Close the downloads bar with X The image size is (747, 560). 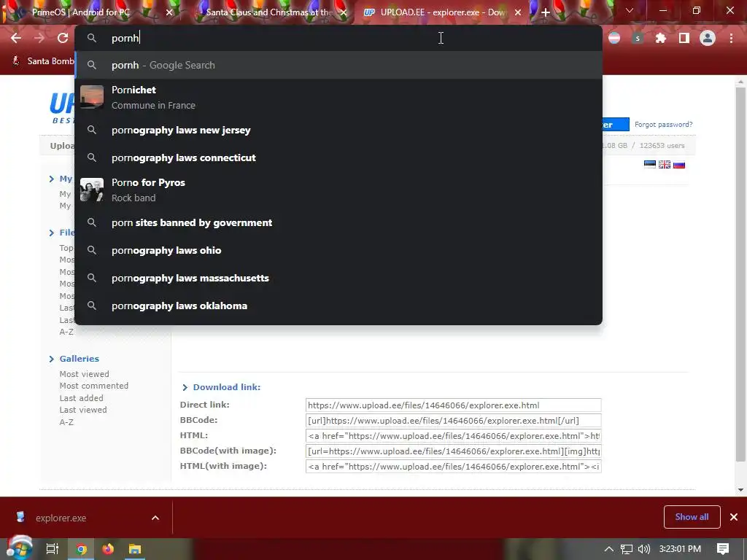tap(734, 517)
